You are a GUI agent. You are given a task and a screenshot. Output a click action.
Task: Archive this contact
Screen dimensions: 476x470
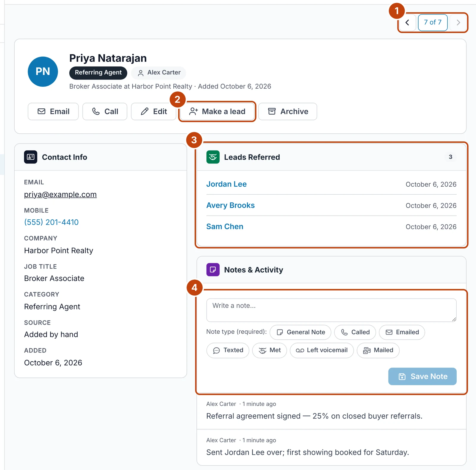point(288,112)
